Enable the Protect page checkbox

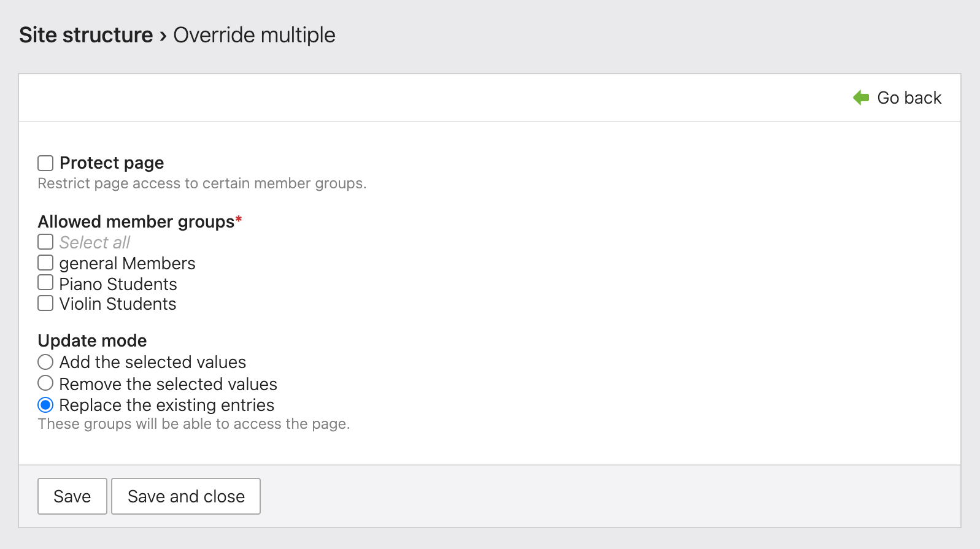pyautogui.click(x=45, y=163)
